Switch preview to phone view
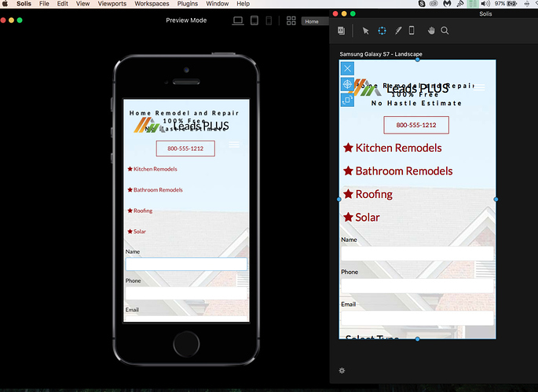This screenshot has width=538, height=392. 269,20
